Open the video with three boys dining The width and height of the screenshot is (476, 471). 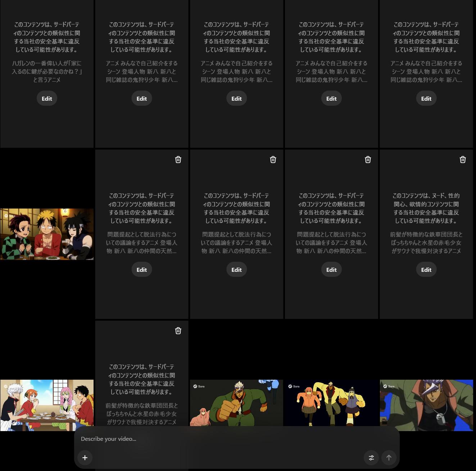coord(47,234)
